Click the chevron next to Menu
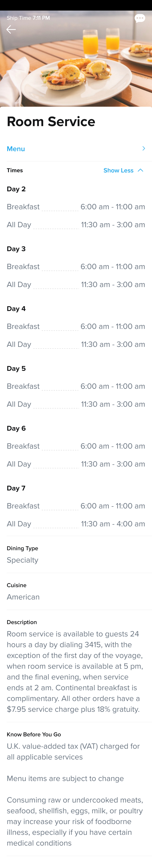The image size is (152, 868). coord(144,149)
